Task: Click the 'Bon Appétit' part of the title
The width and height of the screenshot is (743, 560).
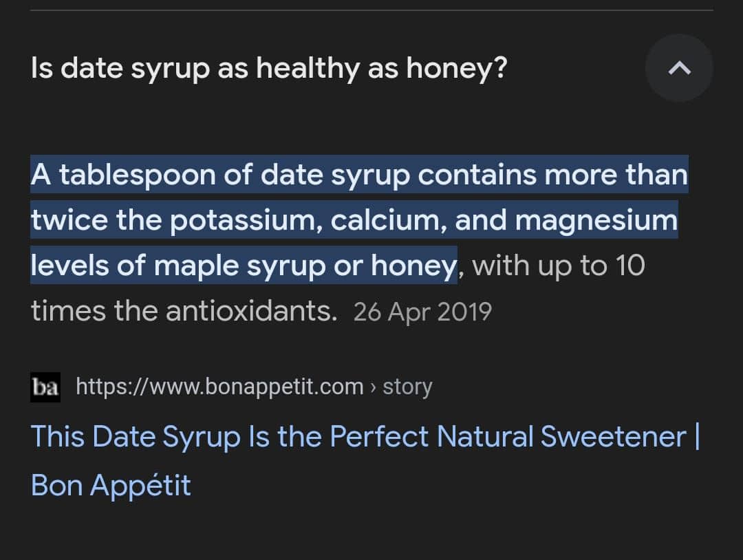Action: tap(110, 486)
